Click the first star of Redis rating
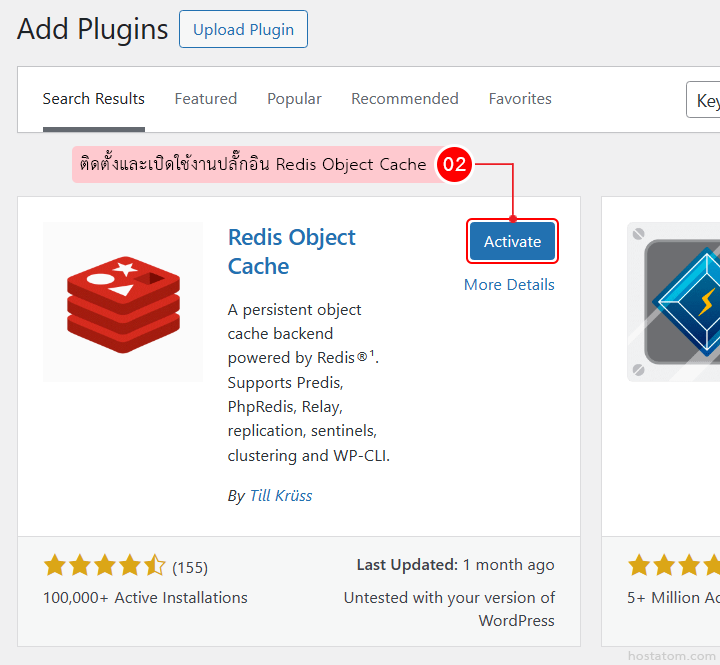This screenshot has width=720, height=665. pos(54,566)
